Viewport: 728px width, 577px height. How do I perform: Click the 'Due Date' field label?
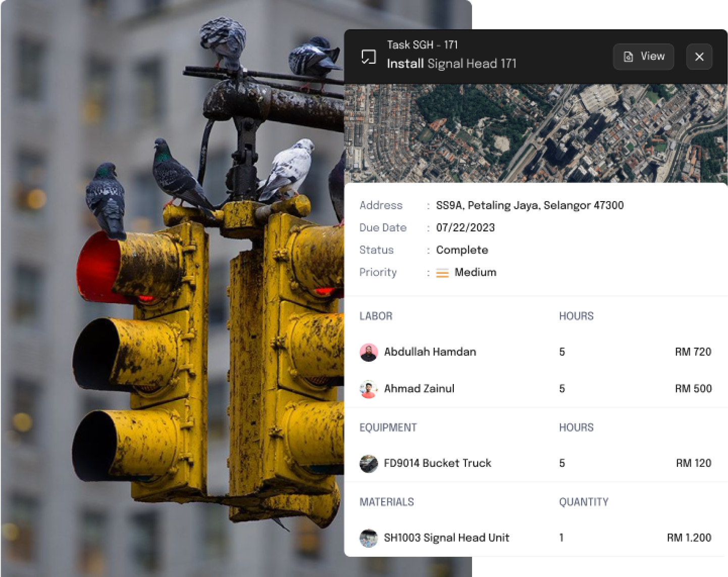tap(383, 228)
